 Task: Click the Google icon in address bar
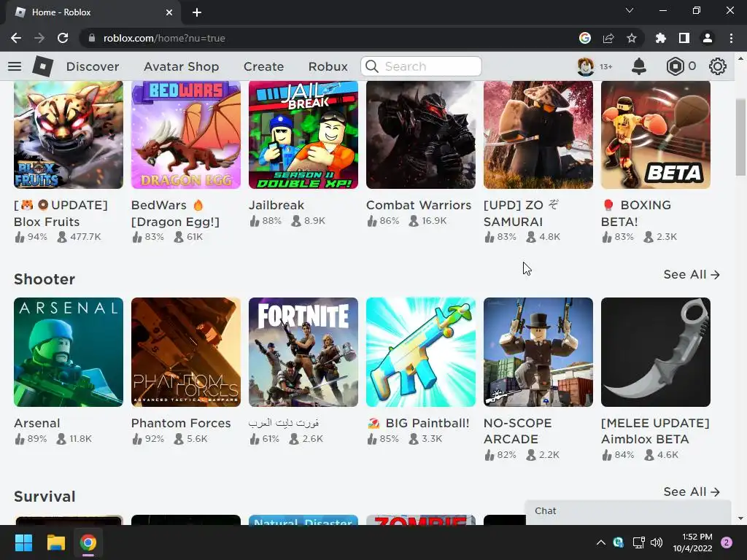tap(585, 38)
